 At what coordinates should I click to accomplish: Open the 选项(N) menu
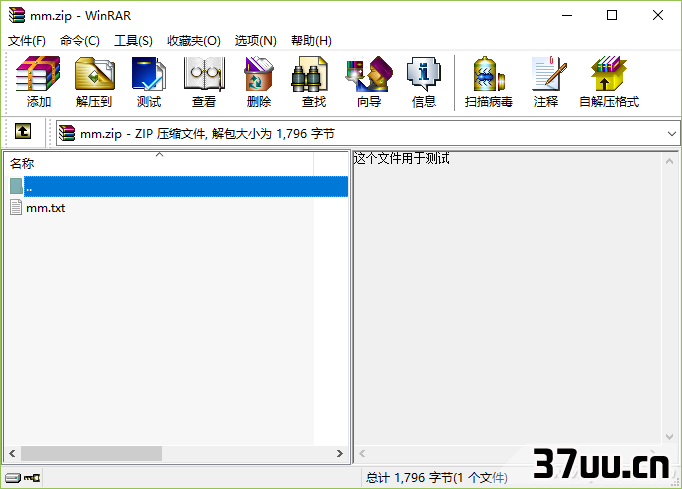click(x=255, y=41)
